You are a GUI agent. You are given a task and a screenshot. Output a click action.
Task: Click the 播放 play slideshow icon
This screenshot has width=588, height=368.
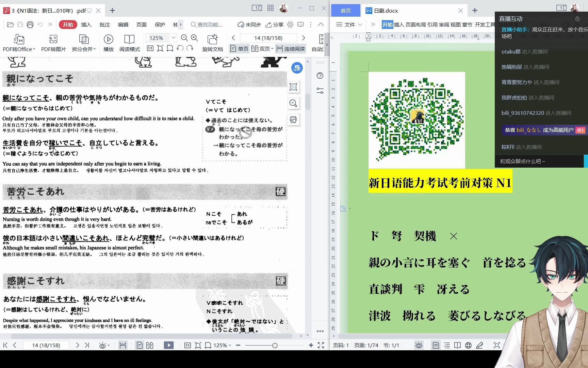click(109, 43)
